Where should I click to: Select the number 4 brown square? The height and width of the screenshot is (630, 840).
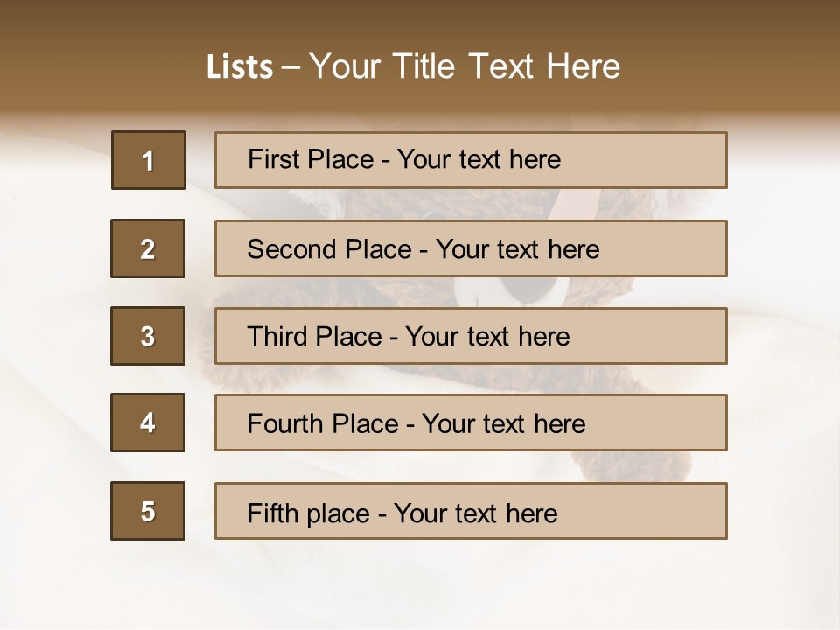pyautogui.click(x=148, y=423)
